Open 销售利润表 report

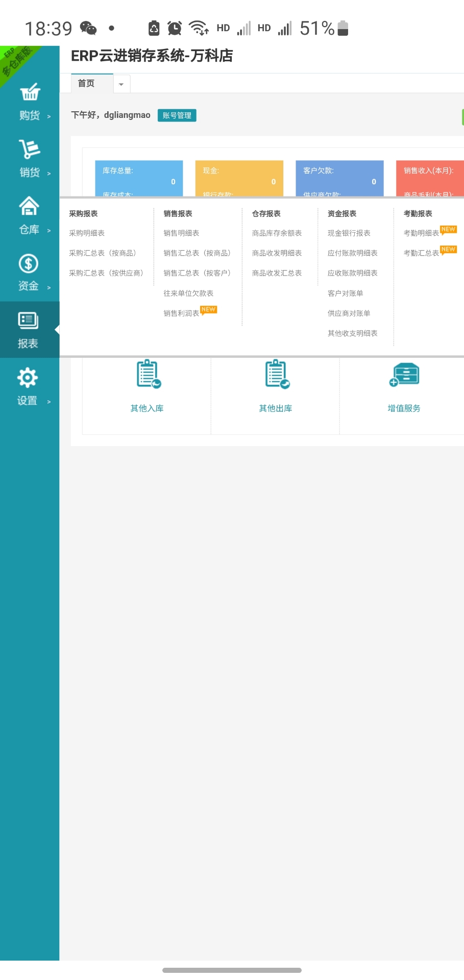[181, 313]
